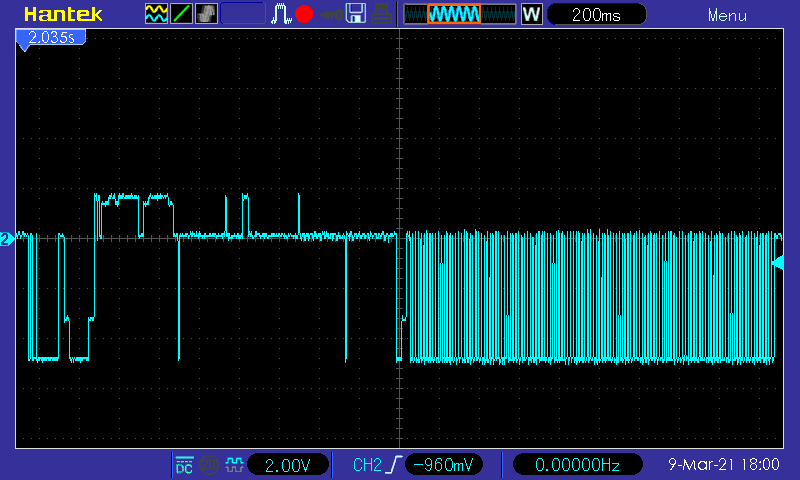Open the Menu button
Screen dimensions: 800x480
[727, 16]
